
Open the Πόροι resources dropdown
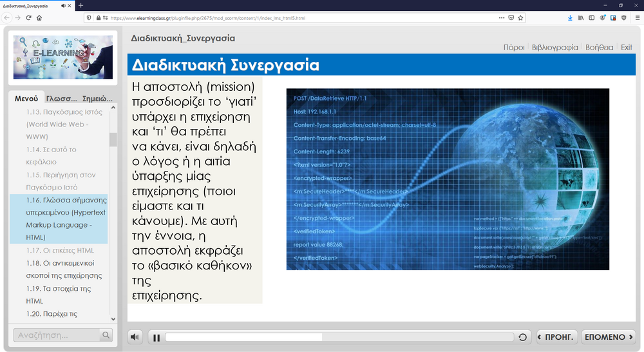click(x=514, y=48)
